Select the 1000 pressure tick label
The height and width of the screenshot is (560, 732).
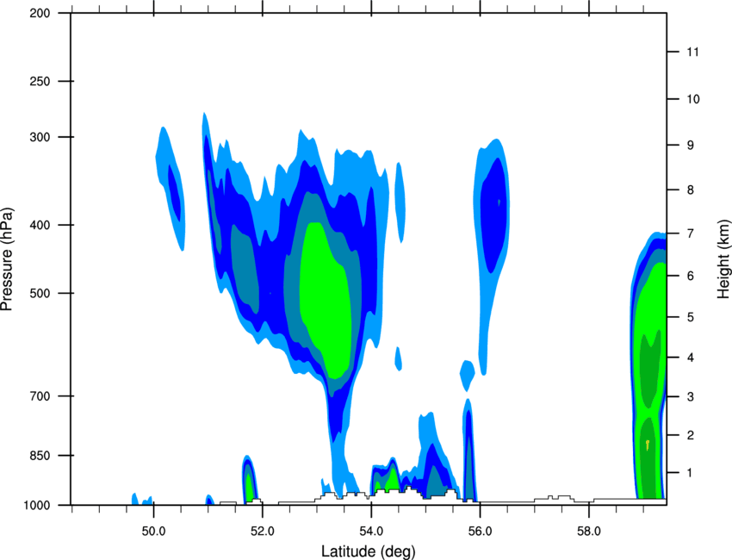point(37,505)
